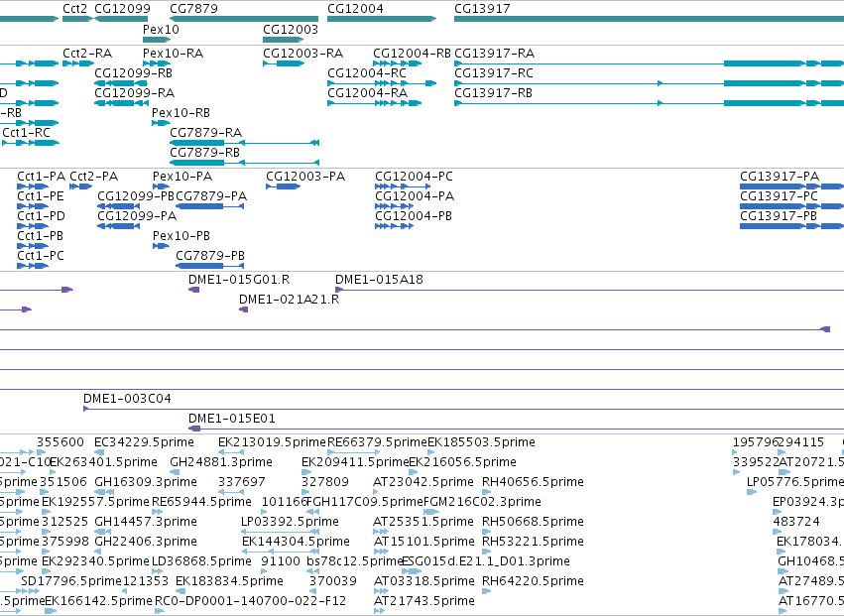This screenshot has height=616, width=844.
Task: Click protein Cct1-PD
Action: pos(41,216)
